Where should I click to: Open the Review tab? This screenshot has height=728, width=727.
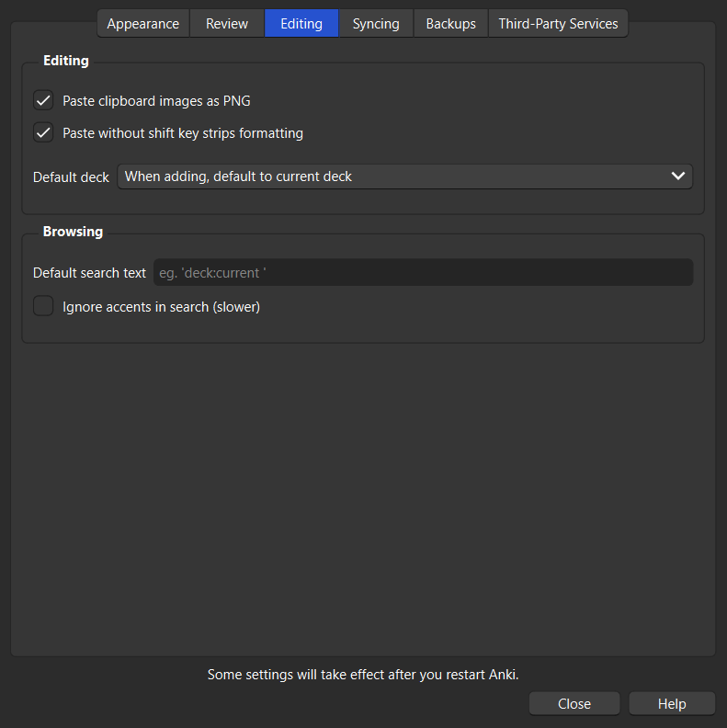tap(227, 24)
